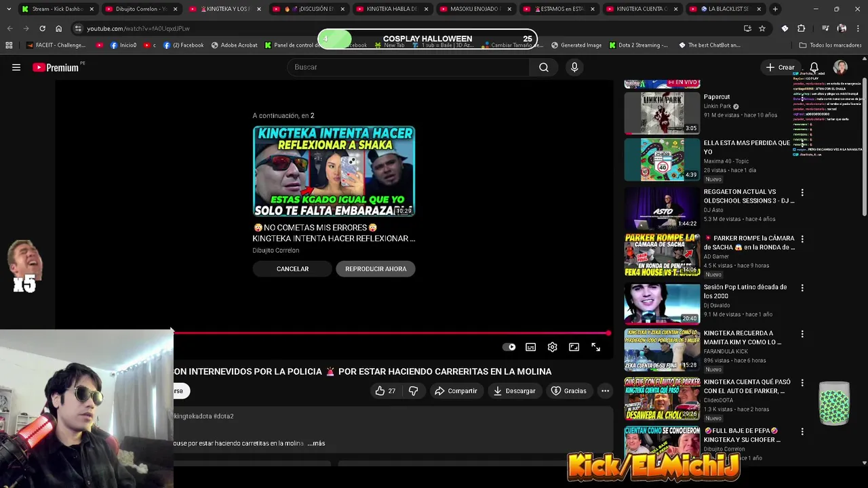This screenshot has height=488, width=868.
Task: Open browser extensions puzzle icon
Action: pyautogui.click(x=801, y=28)
